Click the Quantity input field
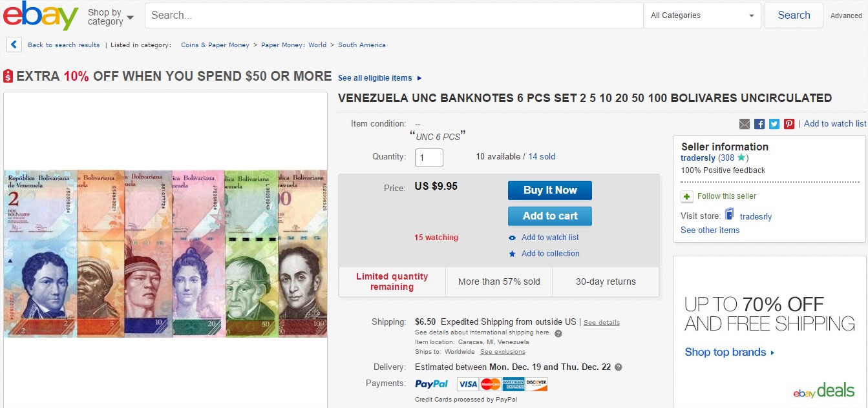Image resolution: width=868 pixels, height=408 pixels. click(429, 158)
